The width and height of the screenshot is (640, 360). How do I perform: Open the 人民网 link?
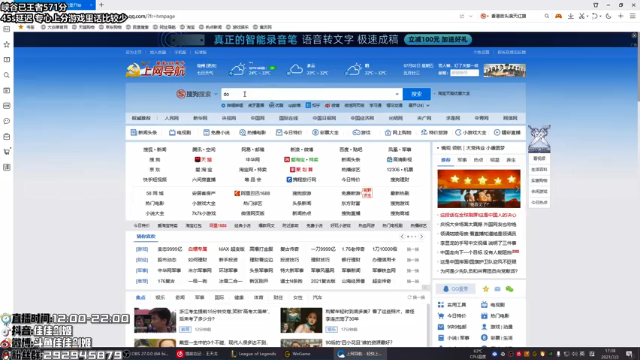(171, 118)
